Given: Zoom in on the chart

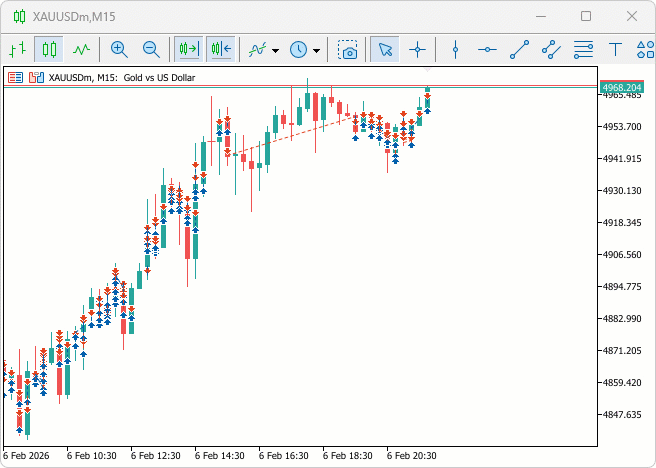Looking at the screenshot, I should click(119, 49).
